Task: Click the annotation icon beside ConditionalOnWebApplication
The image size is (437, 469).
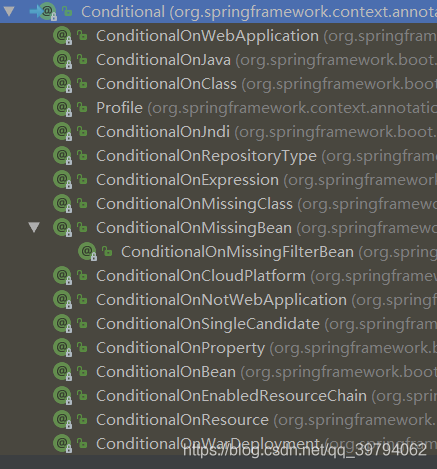Action: pos(62,35)
